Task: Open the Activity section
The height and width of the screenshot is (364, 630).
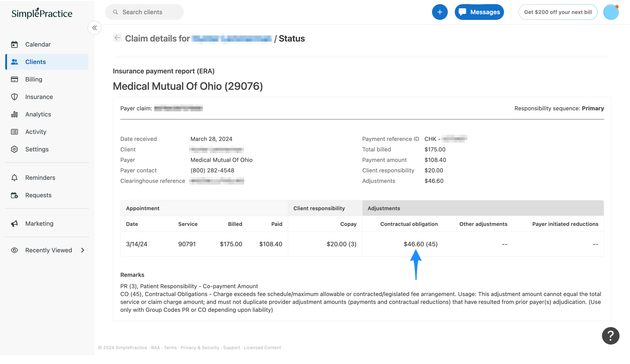Action: (x=47, y=132)
